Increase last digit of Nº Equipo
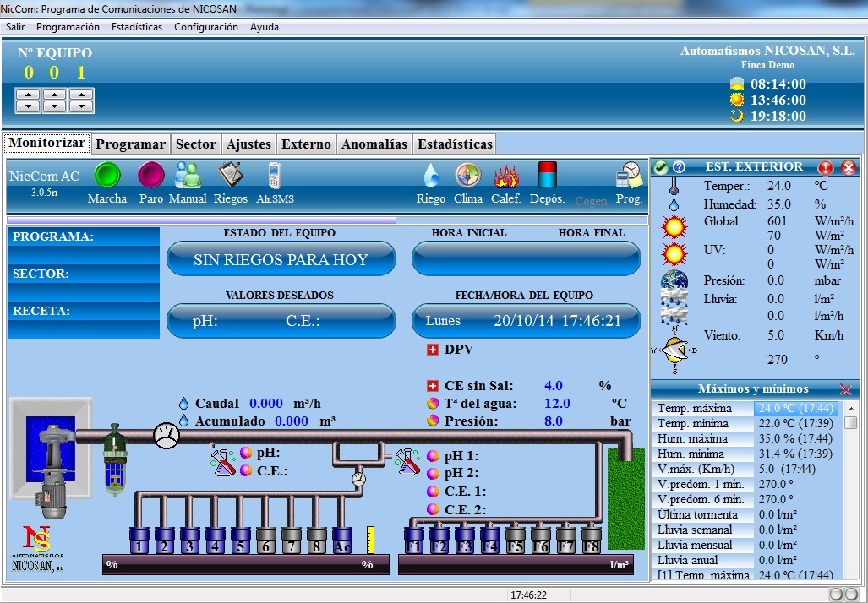 point(81,94)
